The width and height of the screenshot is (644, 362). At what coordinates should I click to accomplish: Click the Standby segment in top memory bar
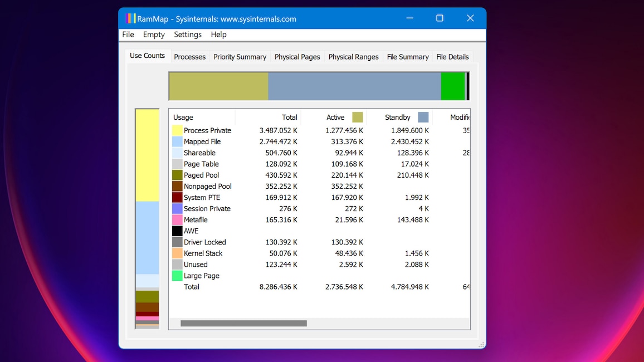(x=354, y=86)
